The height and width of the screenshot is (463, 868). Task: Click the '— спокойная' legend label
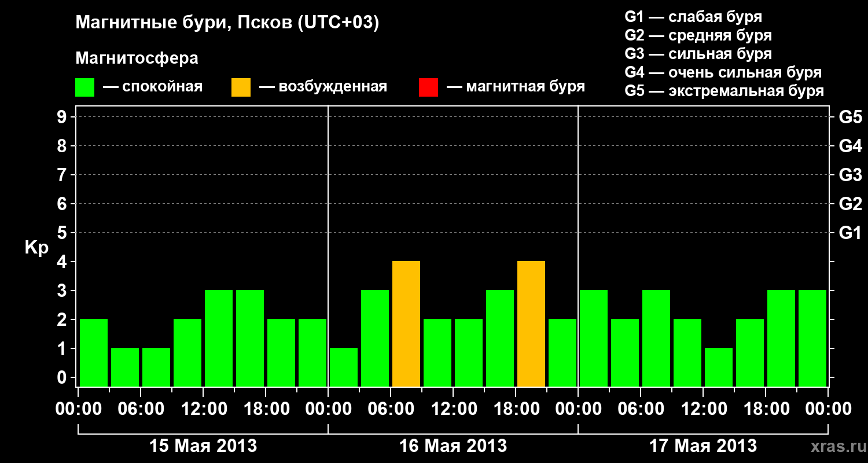(153, 87)
